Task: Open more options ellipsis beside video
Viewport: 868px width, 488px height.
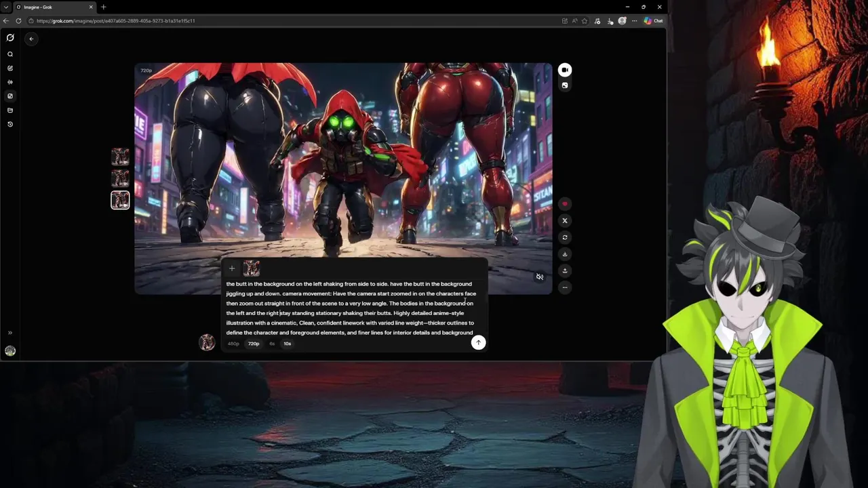Action: (x=565, y=287)
